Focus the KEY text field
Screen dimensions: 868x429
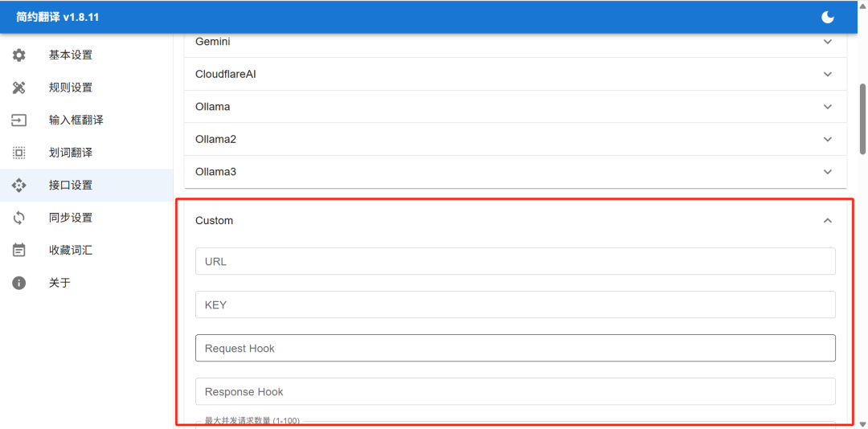514,304
